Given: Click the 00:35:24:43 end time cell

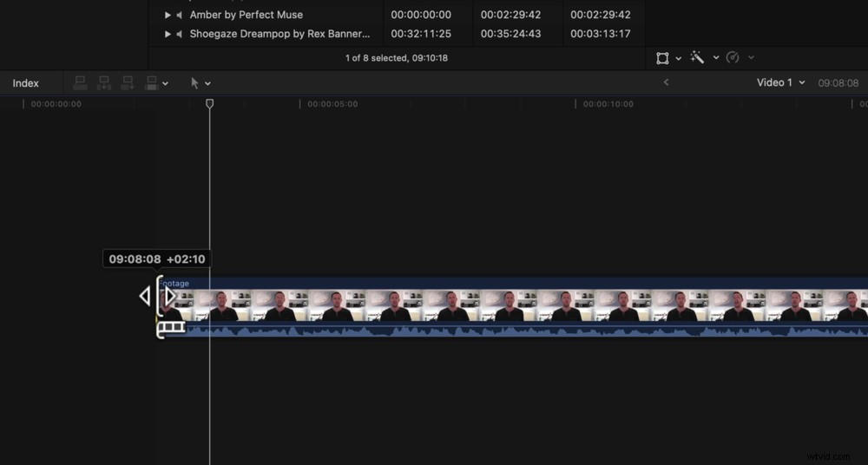Looking at the screenshot, I should point(510,34).
